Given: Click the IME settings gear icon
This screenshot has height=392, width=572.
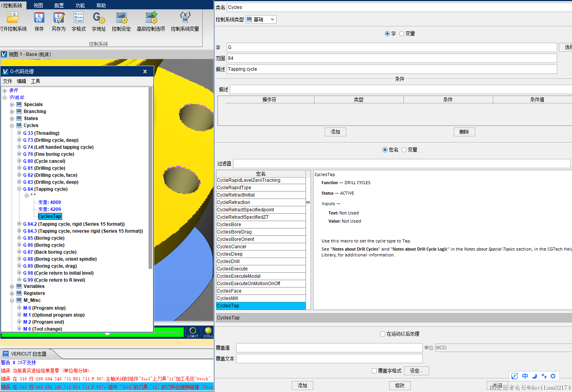Looking at the screenshot, I should click(x=553, y=376).
